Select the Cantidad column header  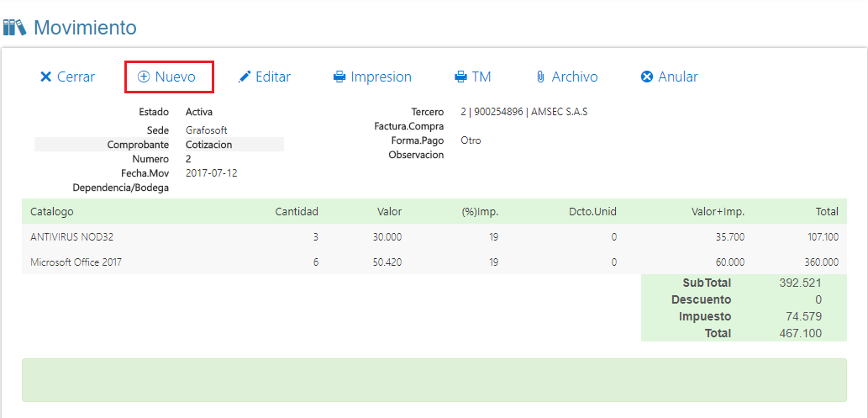[x=297, y=211]
